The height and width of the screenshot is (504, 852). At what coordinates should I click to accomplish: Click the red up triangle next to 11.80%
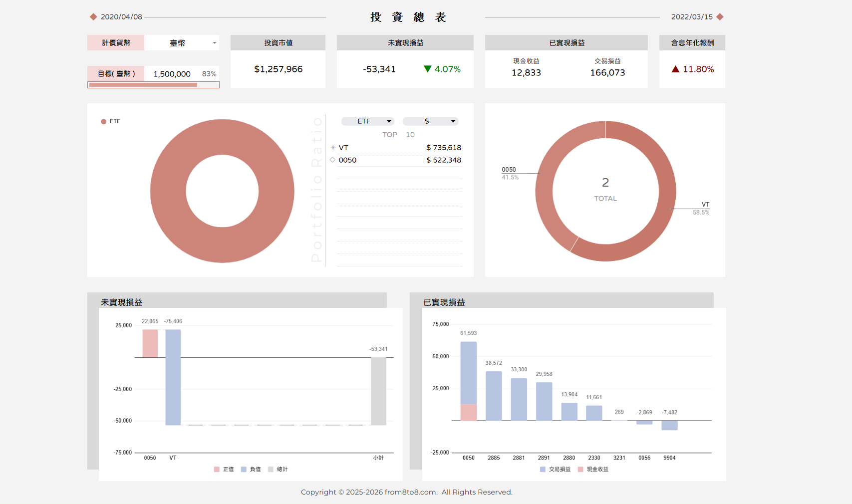pos(675,69)
